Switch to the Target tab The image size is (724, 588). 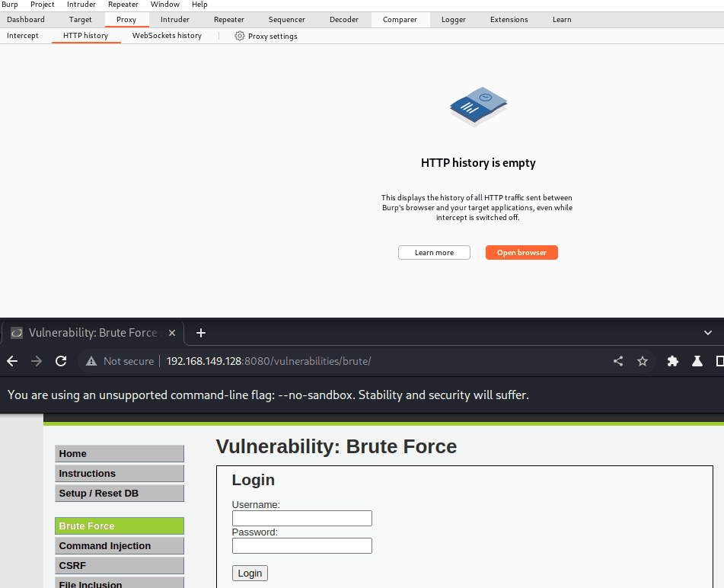[81, 19]
